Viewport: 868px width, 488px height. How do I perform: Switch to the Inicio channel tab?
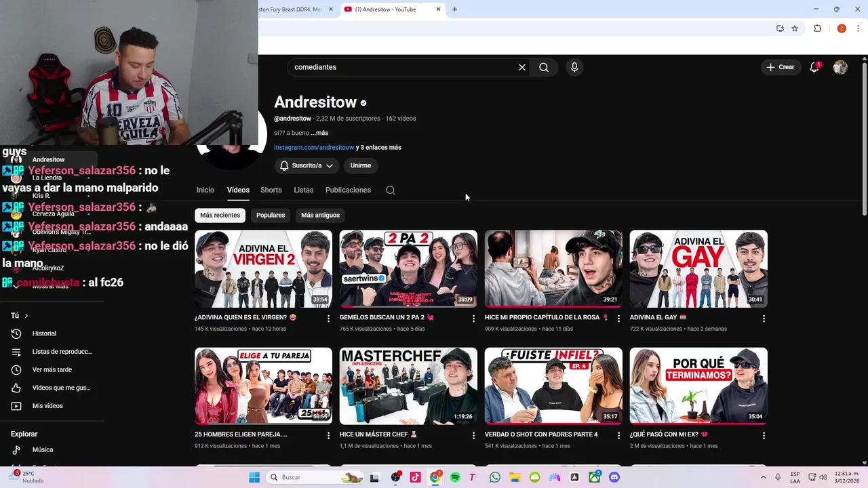(205, 190)
